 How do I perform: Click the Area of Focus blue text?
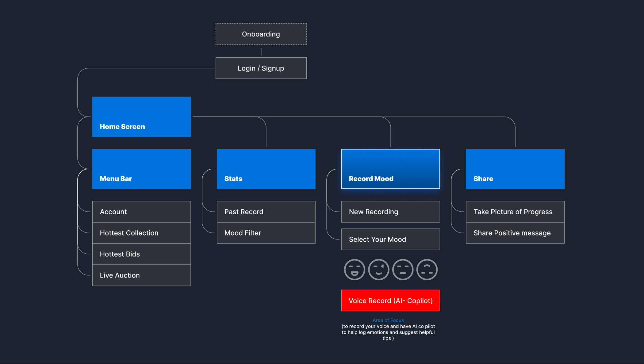pyautogui.click(x=388, y=320)
